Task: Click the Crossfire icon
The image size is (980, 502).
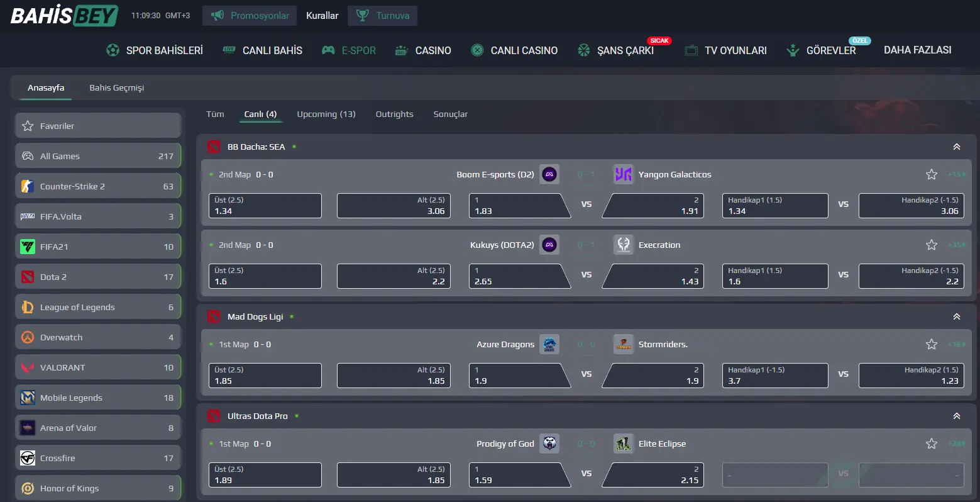Action: (x=28, y=458)
